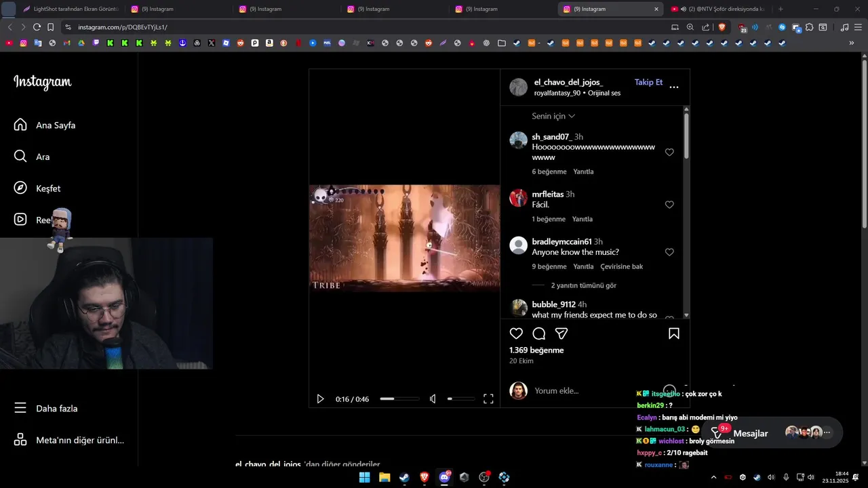
Task: Click the compass icon beside Keşfet
Action: (20, 188)
